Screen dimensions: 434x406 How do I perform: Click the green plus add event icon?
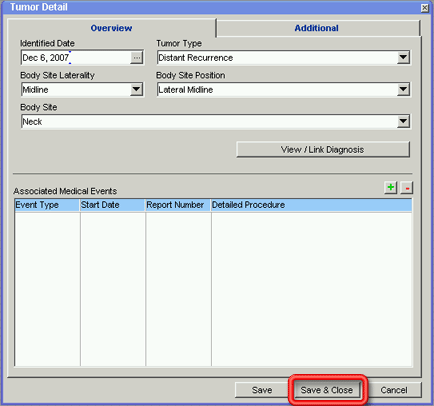391,187
